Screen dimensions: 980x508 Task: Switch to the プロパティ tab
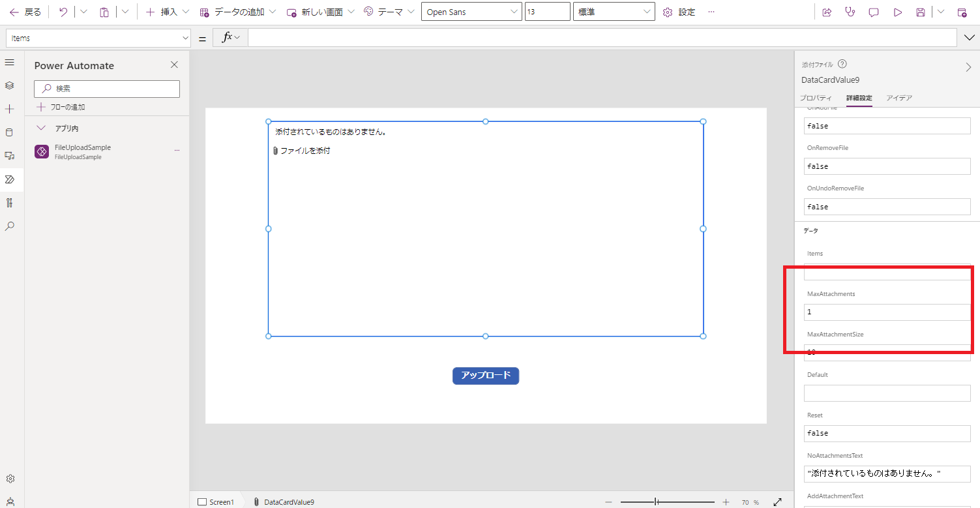click(x=816, y=98)
